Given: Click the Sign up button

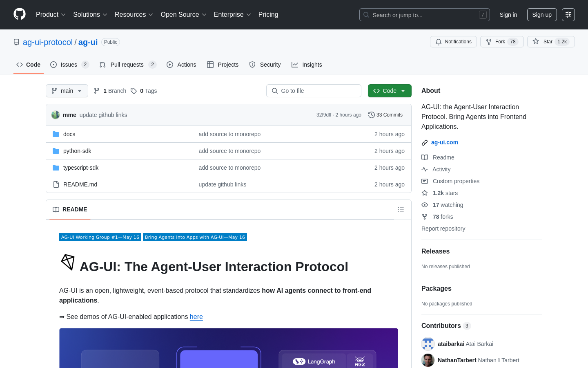Looking at the screenshot, I should [x=542, y=15].
